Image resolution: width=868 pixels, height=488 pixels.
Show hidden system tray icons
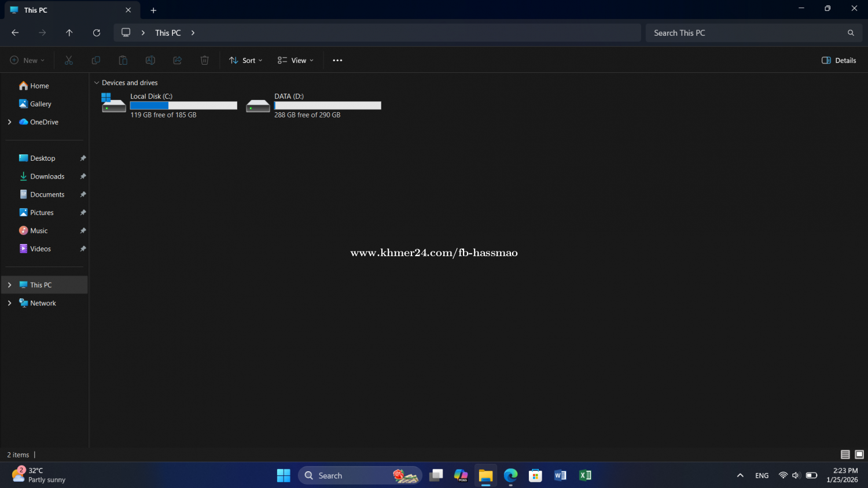[x=740, y=475]
